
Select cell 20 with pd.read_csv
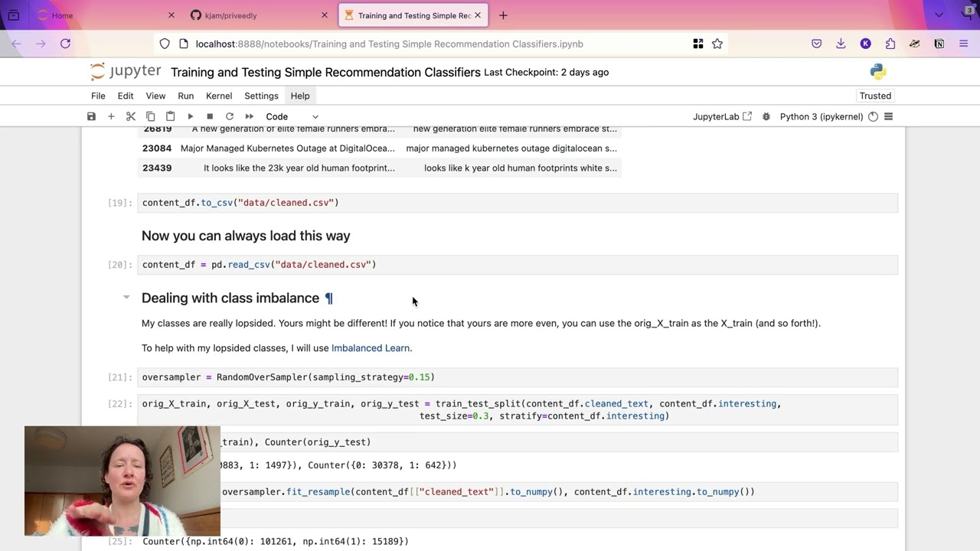[x=519, y=265]
